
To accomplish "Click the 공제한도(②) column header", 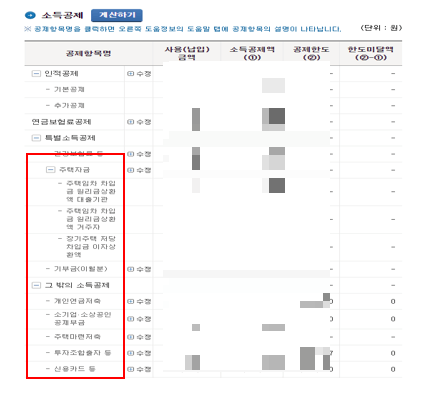I will (x=311, y=53).
